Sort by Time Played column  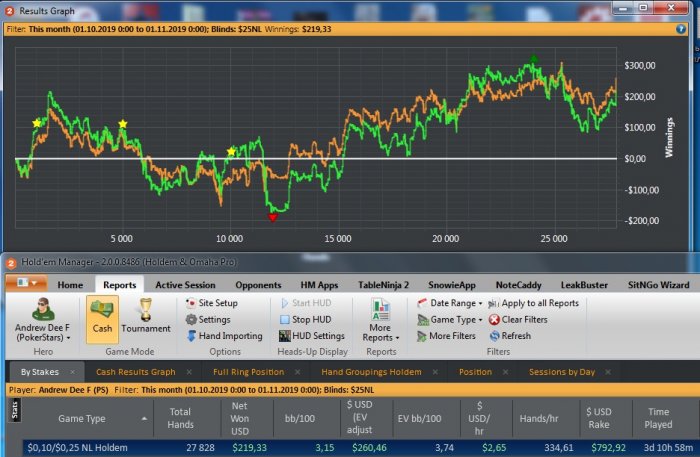coord(658,418)
